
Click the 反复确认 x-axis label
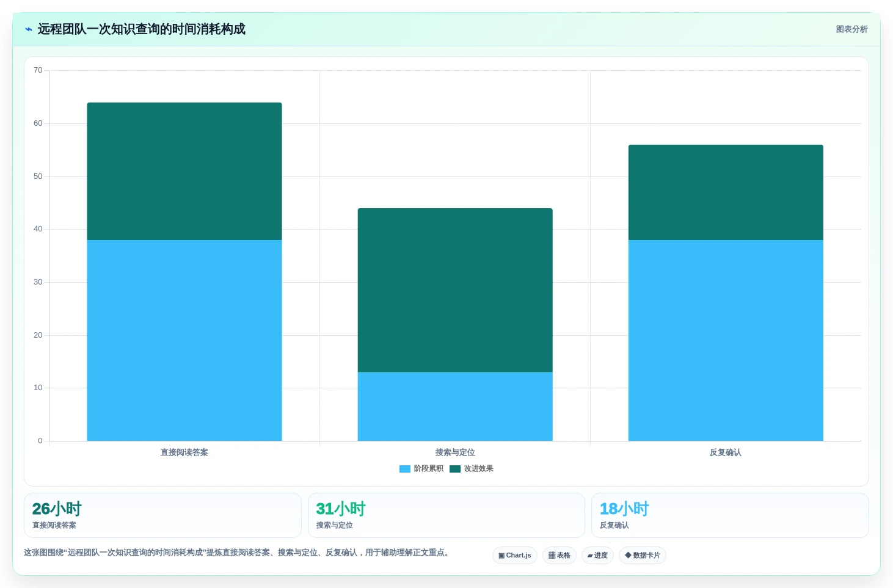726,452
